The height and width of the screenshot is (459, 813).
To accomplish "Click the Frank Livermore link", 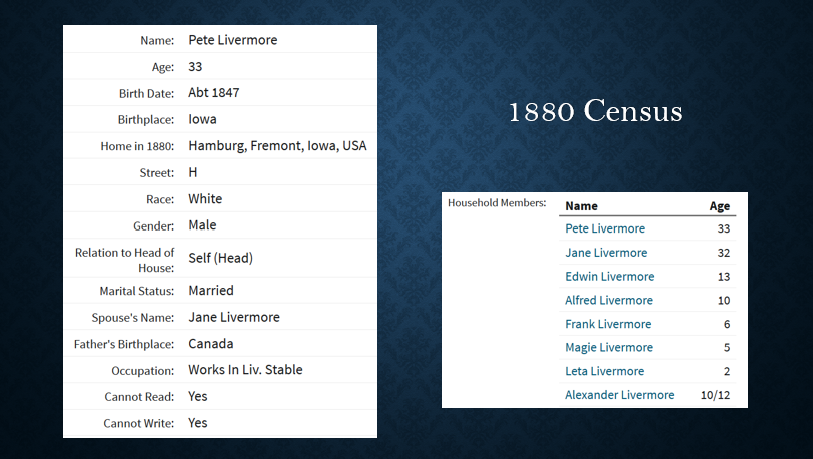I will pyautogui.click(x=608, y=324).
